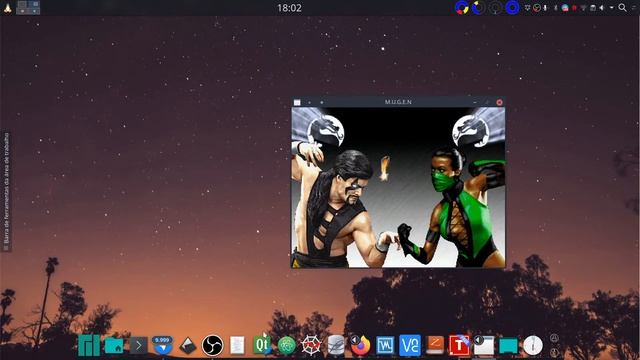Open the green Atom editor icon
Viewport: 640px width, 360px height.
pos(287,346)
